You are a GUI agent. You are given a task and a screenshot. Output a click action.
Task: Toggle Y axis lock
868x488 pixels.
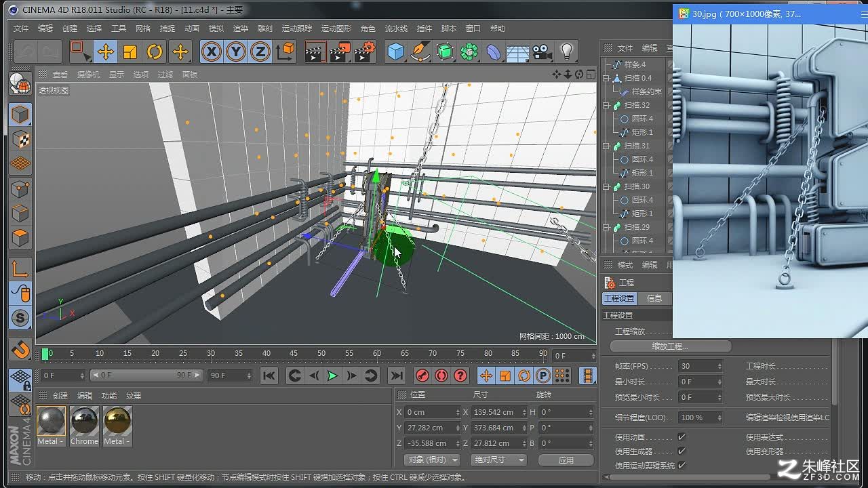(x=236, y=52)
